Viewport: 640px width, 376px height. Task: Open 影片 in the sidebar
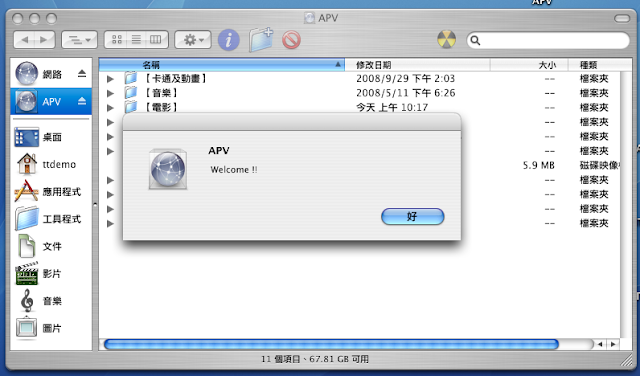click(51, 274)
